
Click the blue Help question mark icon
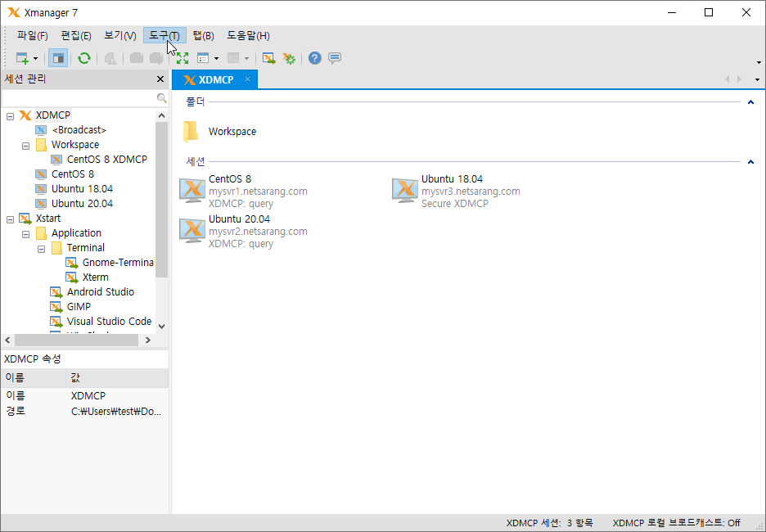tap(315, 58)
